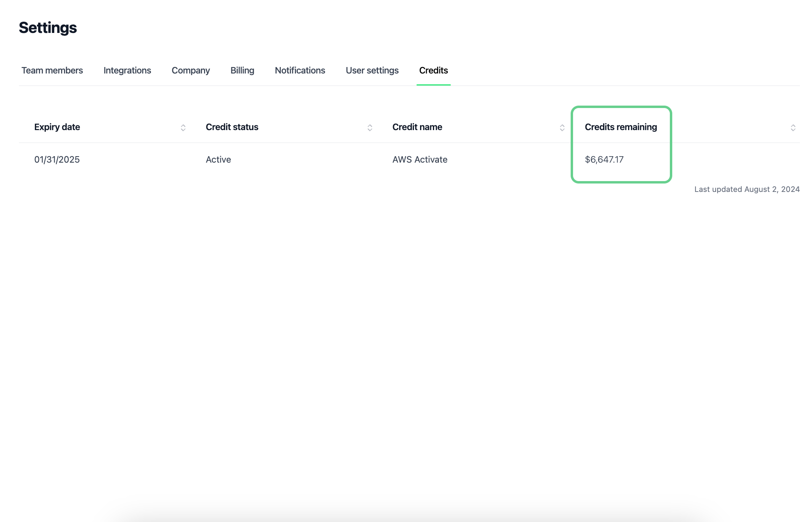This screenshot has width=812, height=522.
Task: Go to the Company tab
Action: click(x=191, y=70)
